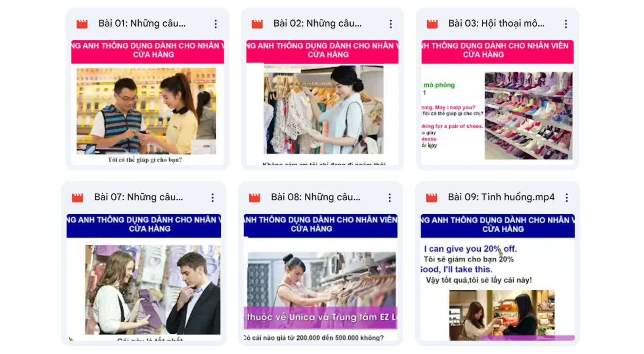Screen dimensions: 644x354
Task: Open the Bài 03 shoe shelf video thumbnail
Action: 497,102
